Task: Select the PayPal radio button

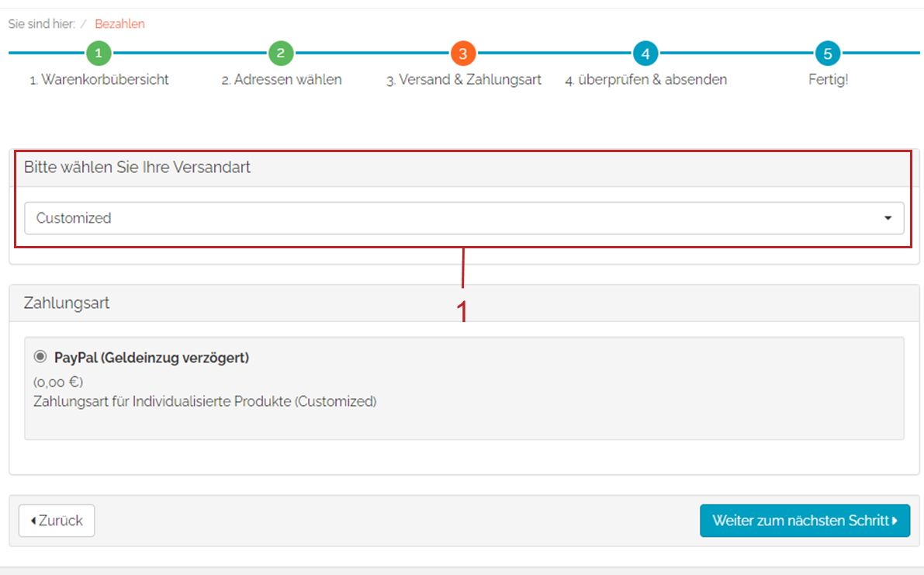Action: 40,357
